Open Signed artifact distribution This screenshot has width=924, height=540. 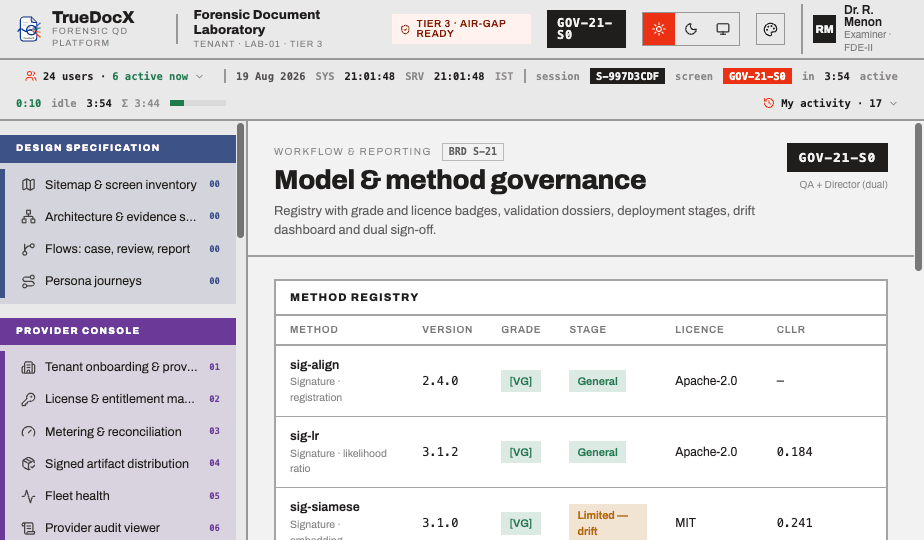120,463
